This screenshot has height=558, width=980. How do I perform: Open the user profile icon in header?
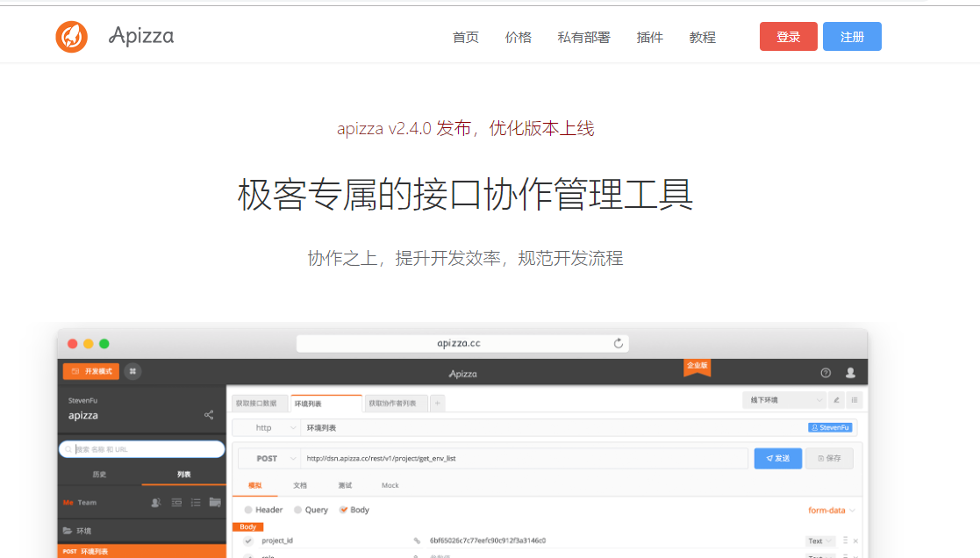click(850, 373)
